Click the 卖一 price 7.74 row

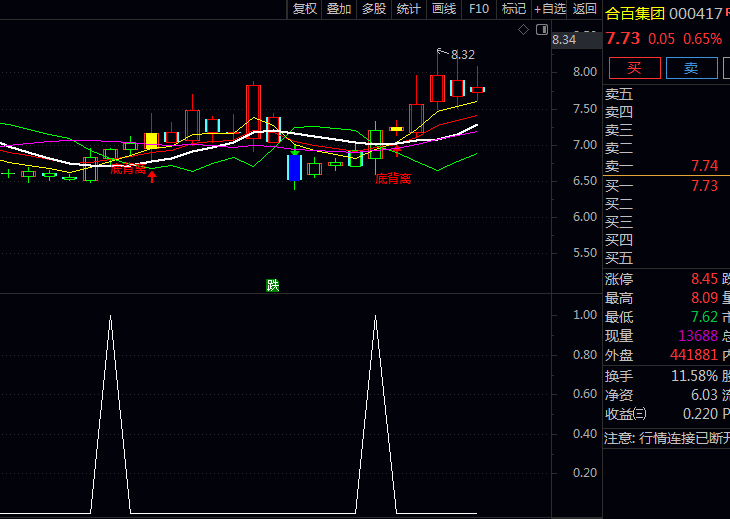click(662, 166)
